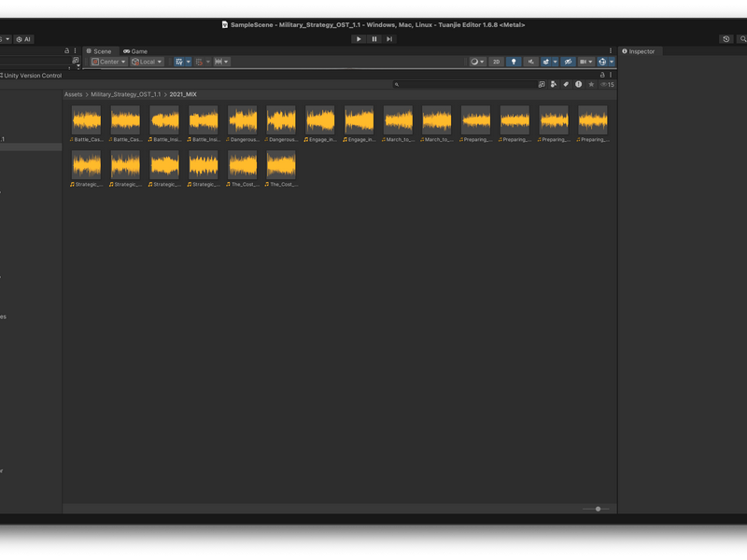
Task: Select the second Engage_in audio clip
Action: tap(359, 124)
